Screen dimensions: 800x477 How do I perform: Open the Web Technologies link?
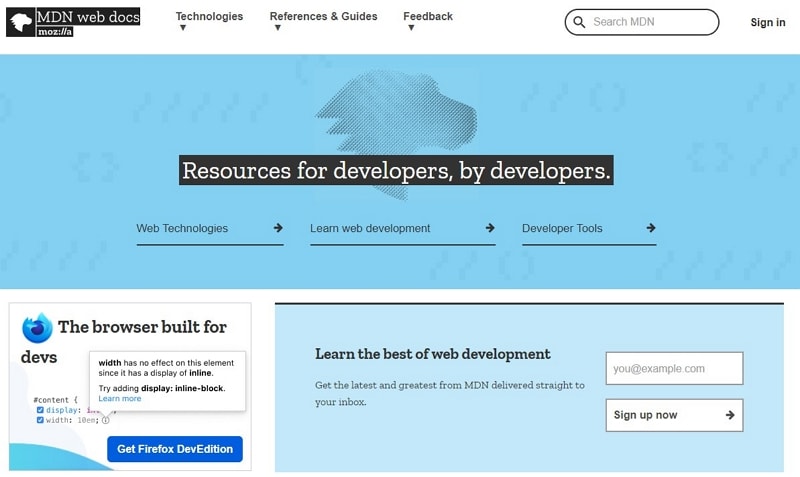pos(182,229)
